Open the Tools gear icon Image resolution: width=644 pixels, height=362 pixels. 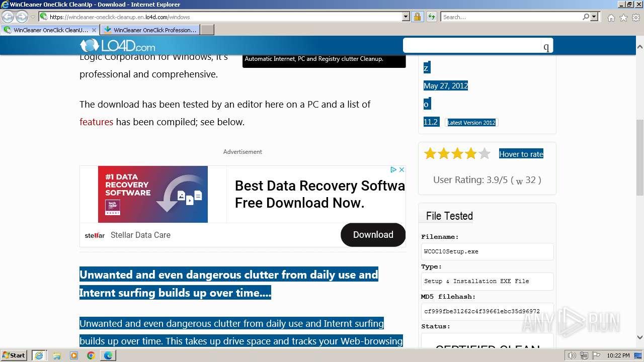pos(636,18)
